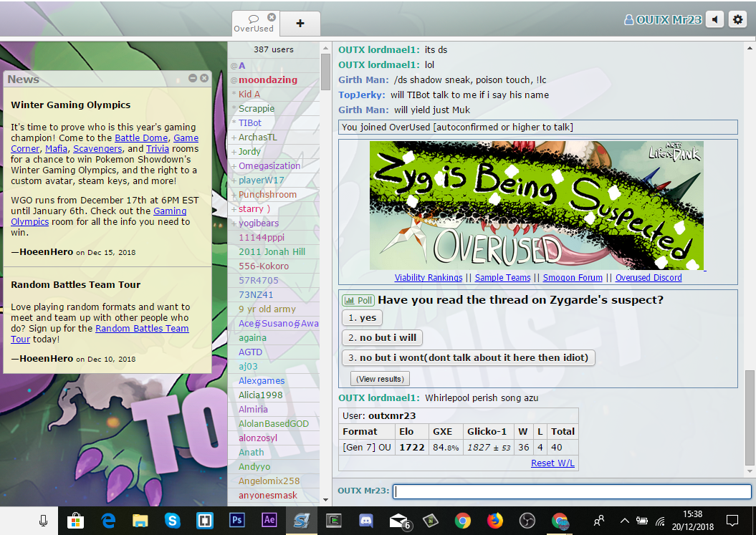This screenshot has width=756, height=535.
Task: Open the Windows notification center
Action: pos(732,521)
